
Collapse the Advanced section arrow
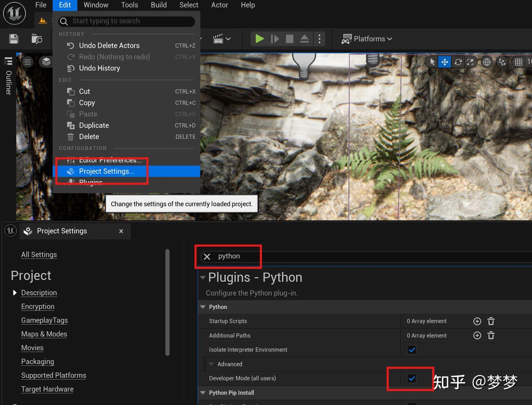pyautogui.click(x=211, y=364)
